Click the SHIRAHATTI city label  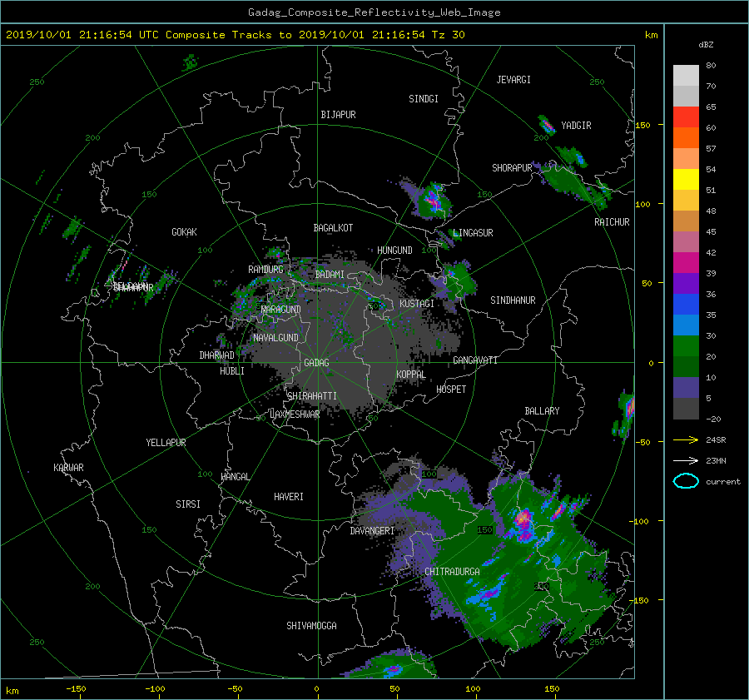coord(312,396)
